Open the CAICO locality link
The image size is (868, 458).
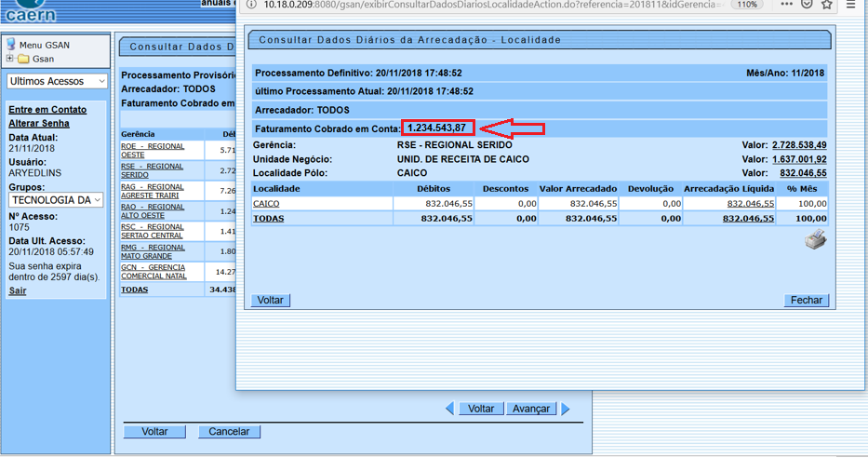click(266, 203)
